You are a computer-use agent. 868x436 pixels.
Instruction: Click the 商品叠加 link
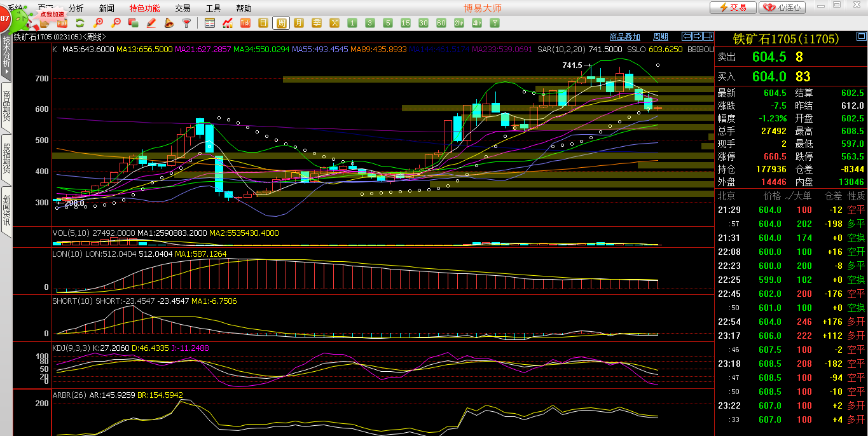tap(624, 37)
